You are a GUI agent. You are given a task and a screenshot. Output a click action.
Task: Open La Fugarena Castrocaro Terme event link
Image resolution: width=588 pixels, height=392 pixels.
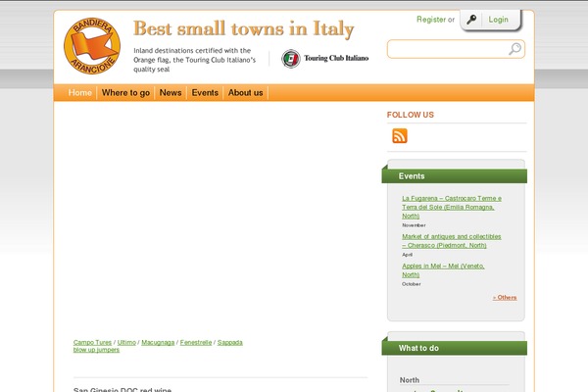click(x=452, y=207)
